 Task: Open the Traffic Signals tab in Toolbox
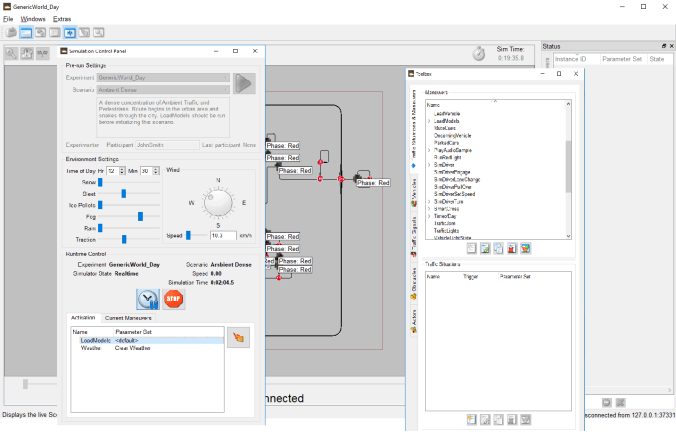[414, 236]
